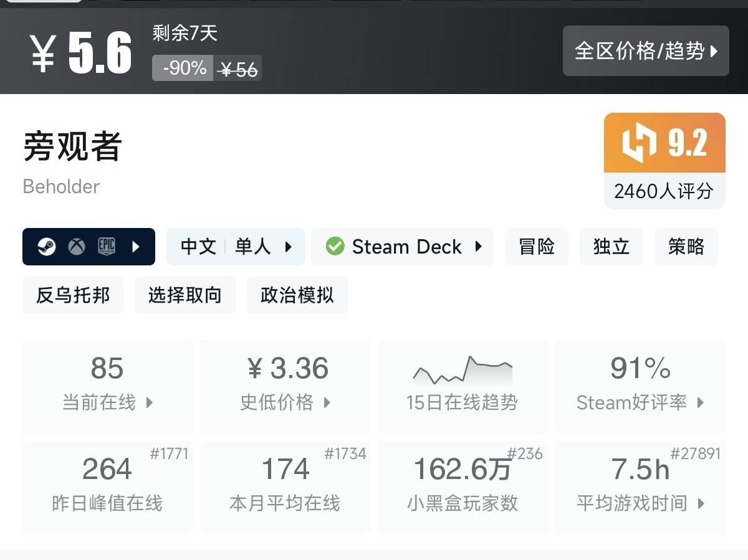The width and height of the screenshot is (748, 560).
Task: Select the 策略 genre tag
Action: point(686,247)
